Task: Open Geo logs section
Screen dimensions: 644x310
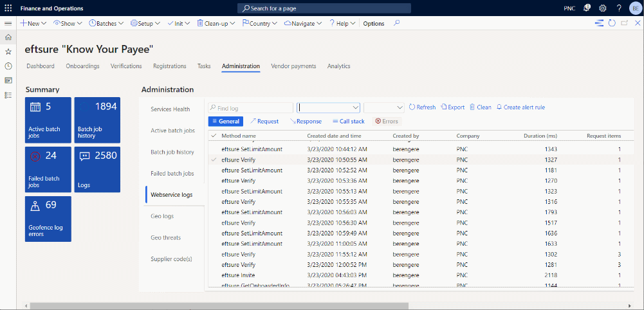Action: [162, 216]
